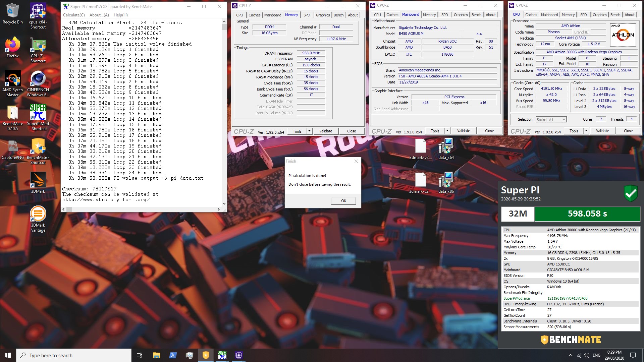
Task: Click OK in the Finish dialog
Action: coord(343,201)
